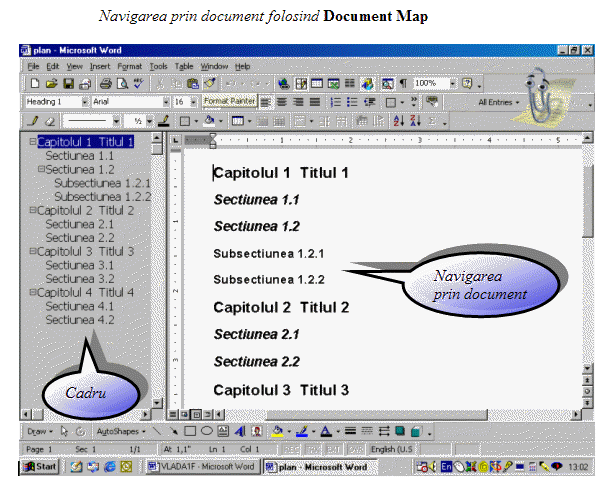Image resolution: width=610 pixels, height=489 pixels.
Task: Click the Font Color letter A button
Action: (326, 431)
